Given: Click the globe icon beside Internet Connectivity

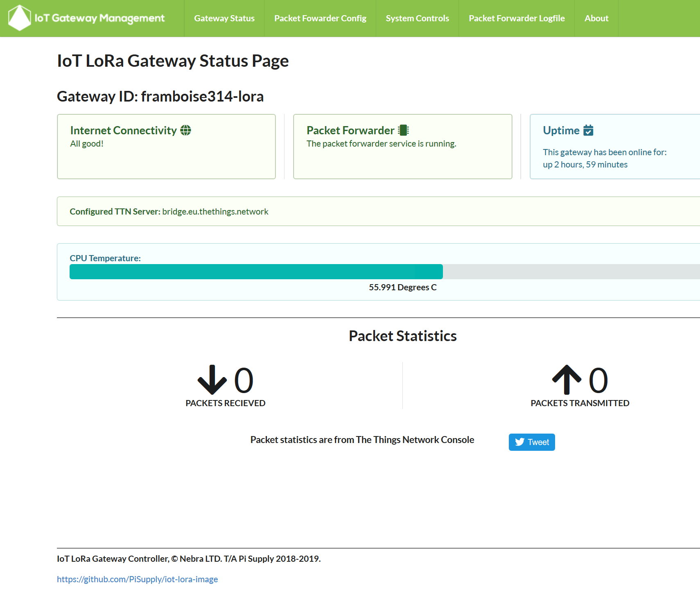Looking at the screenshot, I should (186, 130).
